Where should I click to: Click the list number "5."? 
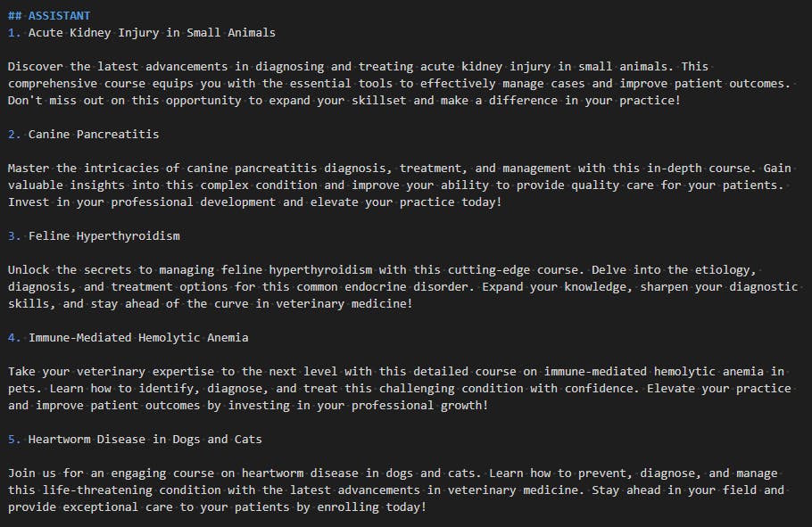point(14,440)
